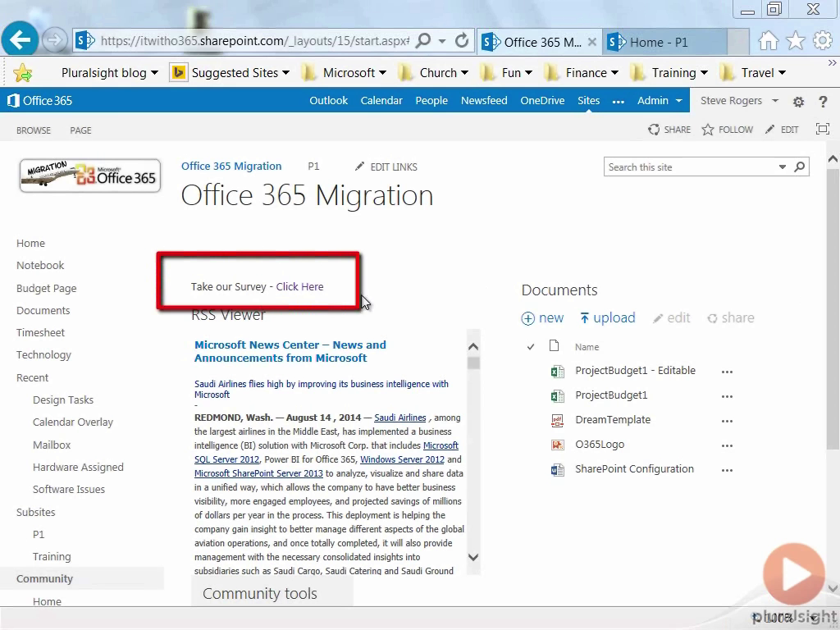Open more Office 365 apps ellipsis
The width and height of the screenshot is (840, 630).
coord(619,101)
